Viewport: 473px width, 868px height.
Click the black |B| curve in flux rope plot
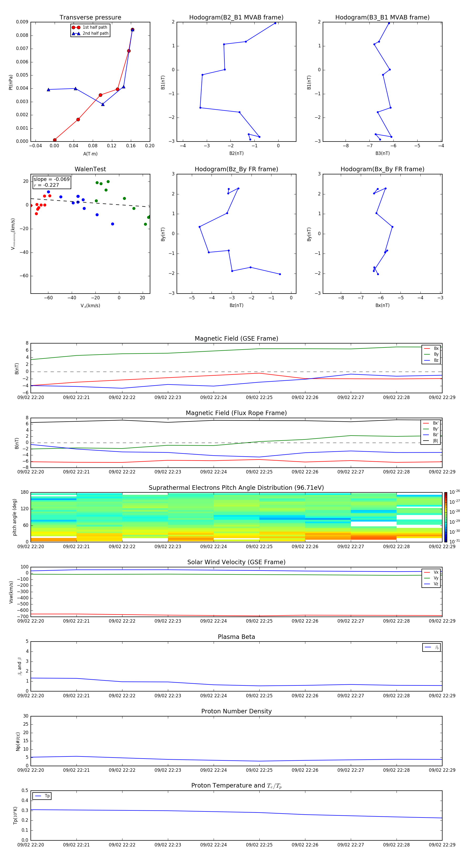coord(236,420)
